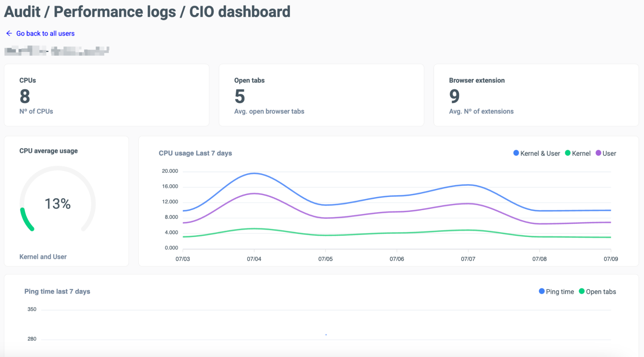Click the blurred username text

click(x=57, y=51)
